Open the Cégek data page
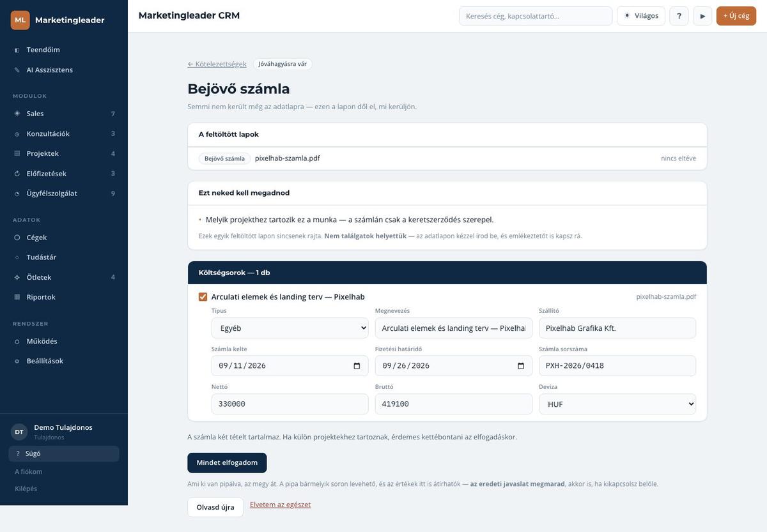The image size is (767, 532). pos(64,238)
